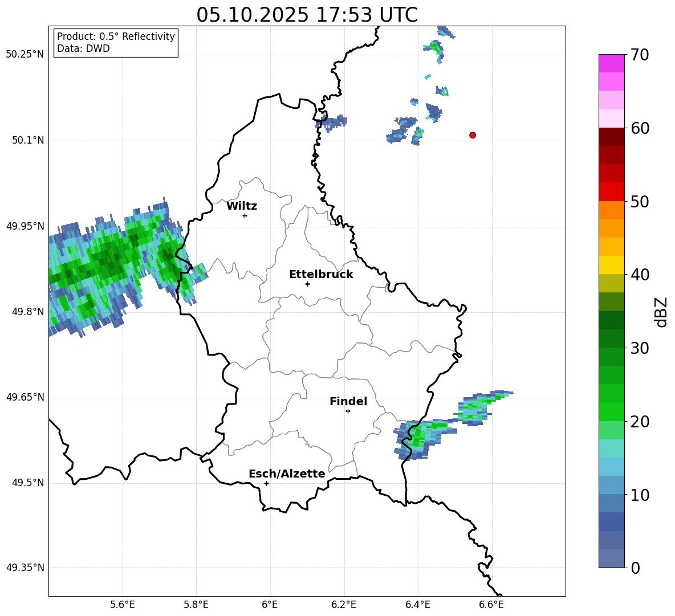
Task: Click the 49.8°N latitude label
Action: pos(28,312)
